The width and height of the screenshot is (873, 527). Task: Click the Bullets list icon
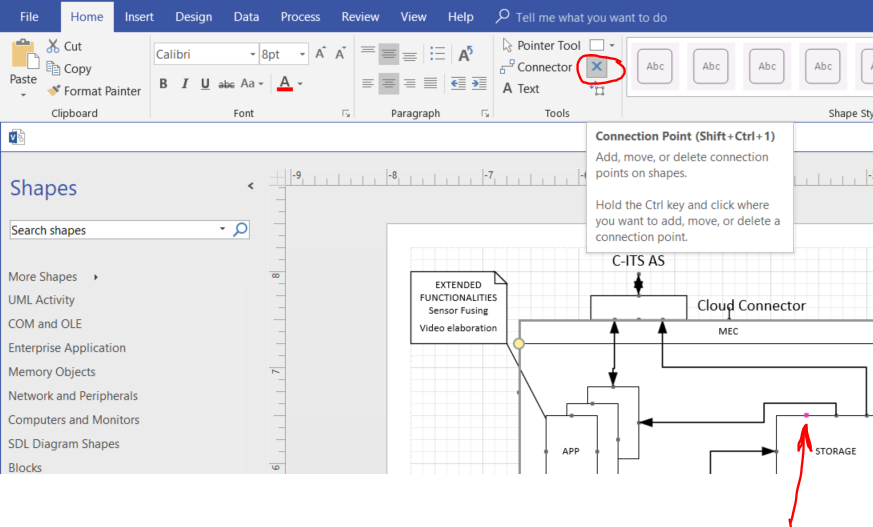[x=437, y=54]
